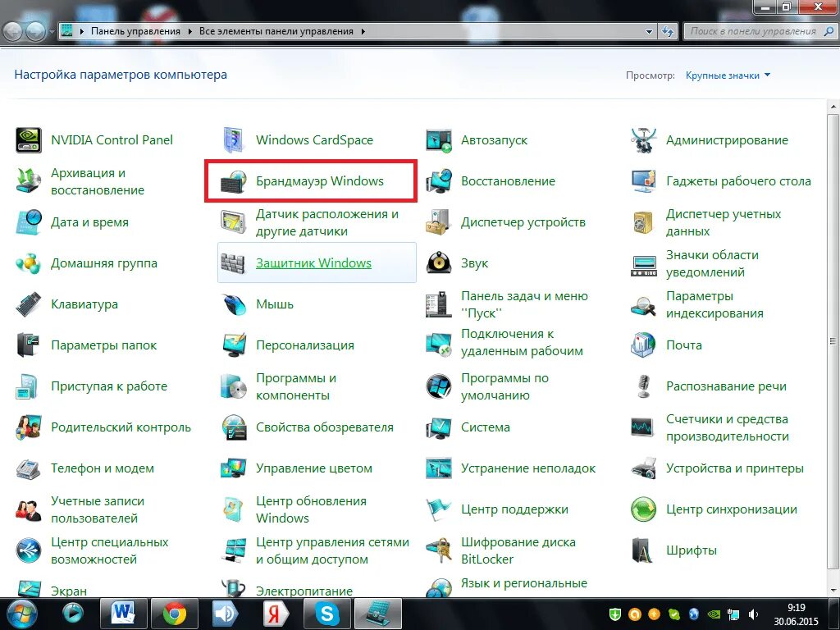Open the Параметры индексирования link
This screenshot has width=840, height=630.
(x=714, y=304)
